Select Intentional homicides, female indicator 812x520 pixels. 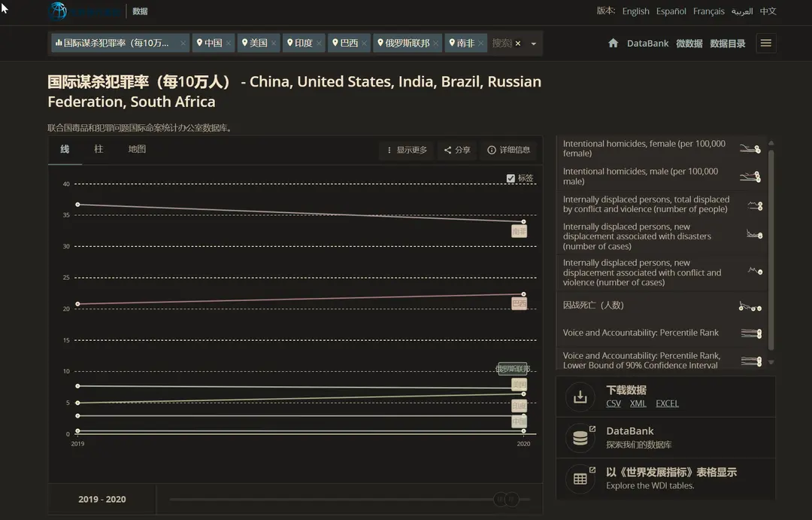click(644, 148)
